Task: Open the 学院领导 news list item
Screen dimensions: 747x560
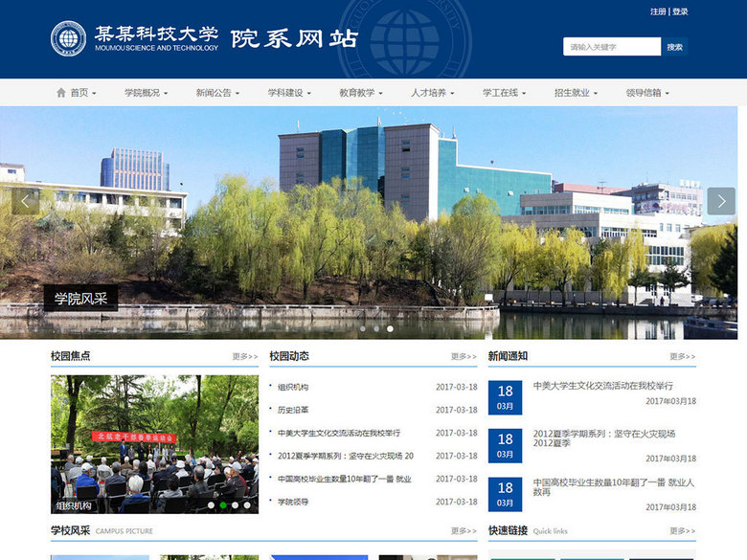Action: 293,502
